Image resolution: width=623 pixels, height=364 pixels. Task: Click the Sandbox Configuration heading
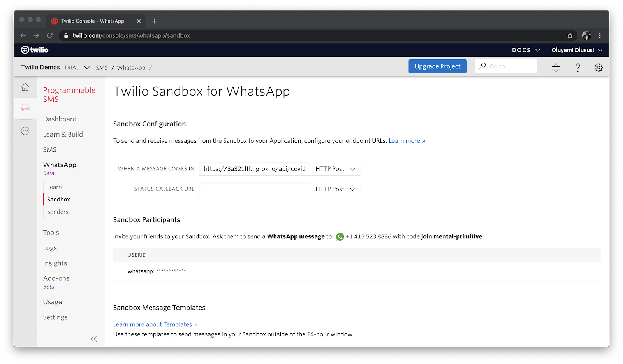150,124
